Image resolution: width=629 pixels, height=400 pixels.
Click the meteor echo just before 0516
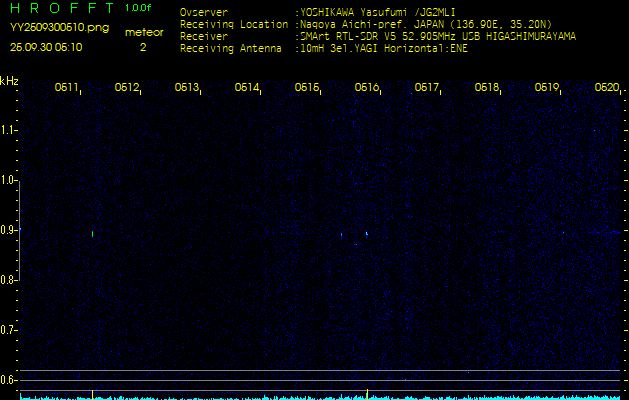pyautogui.click(x=367, y=234)
